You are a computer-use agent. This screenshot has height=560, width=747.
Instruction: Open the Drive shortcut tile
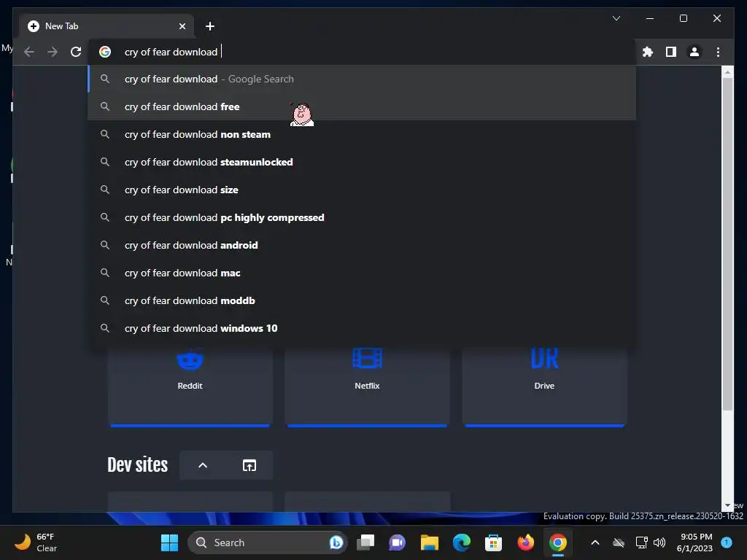[544, 386]
